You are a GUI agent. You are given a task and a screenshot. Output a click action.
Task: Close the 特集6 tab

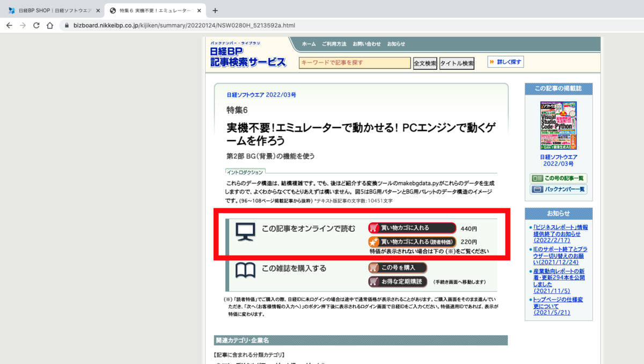click(200, 10)
